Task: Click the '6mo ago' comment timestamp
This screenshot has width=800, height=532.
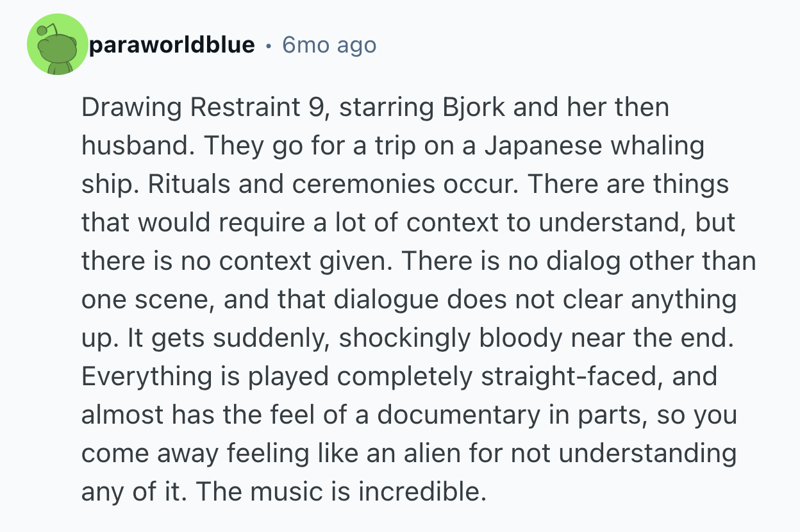Action: point(329,46)
